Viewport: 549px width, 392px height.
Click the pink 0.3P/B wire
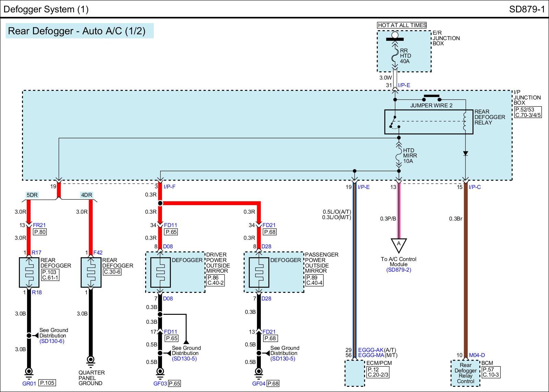click(399, 211)
